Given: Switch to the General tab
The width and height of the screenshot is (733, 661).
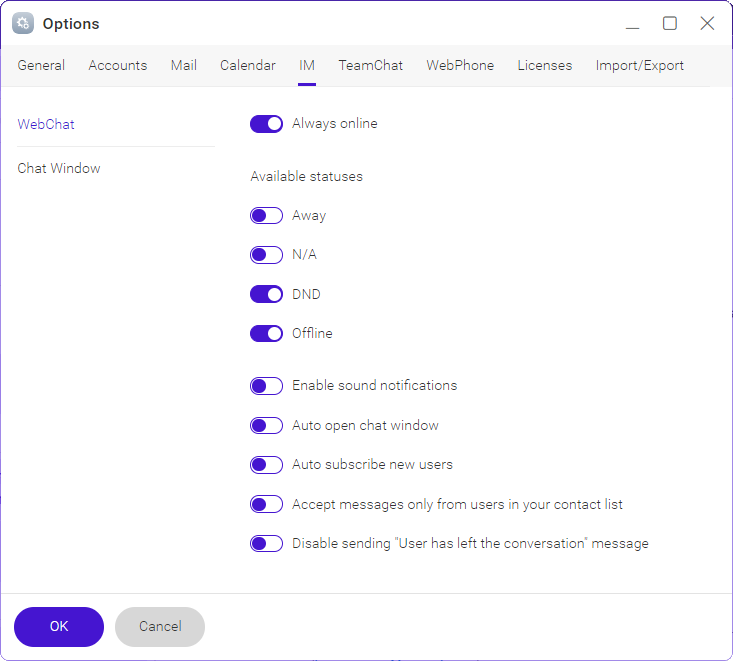Looking at the screenshot, I should (41, 65).
